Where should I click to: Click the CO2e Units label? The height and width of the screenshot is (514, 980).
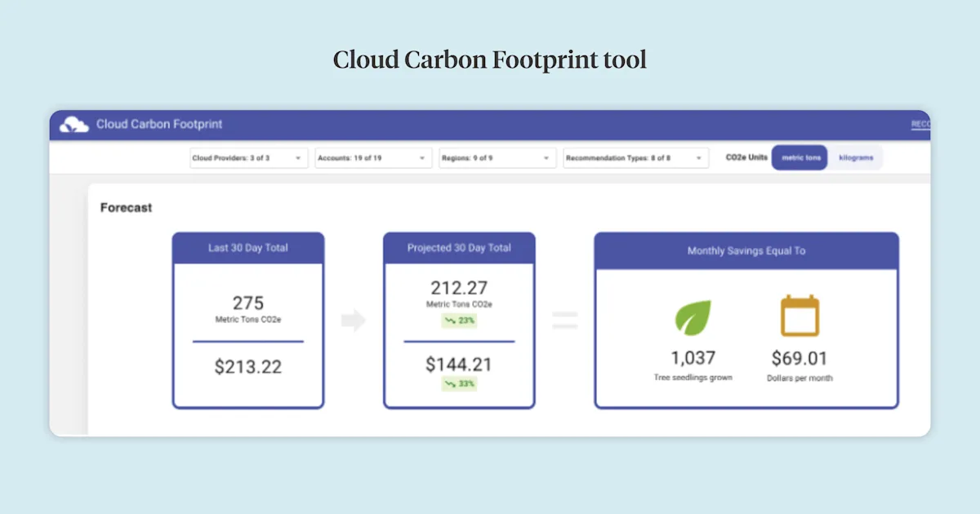pyautogui.click(x=746, y=157)
